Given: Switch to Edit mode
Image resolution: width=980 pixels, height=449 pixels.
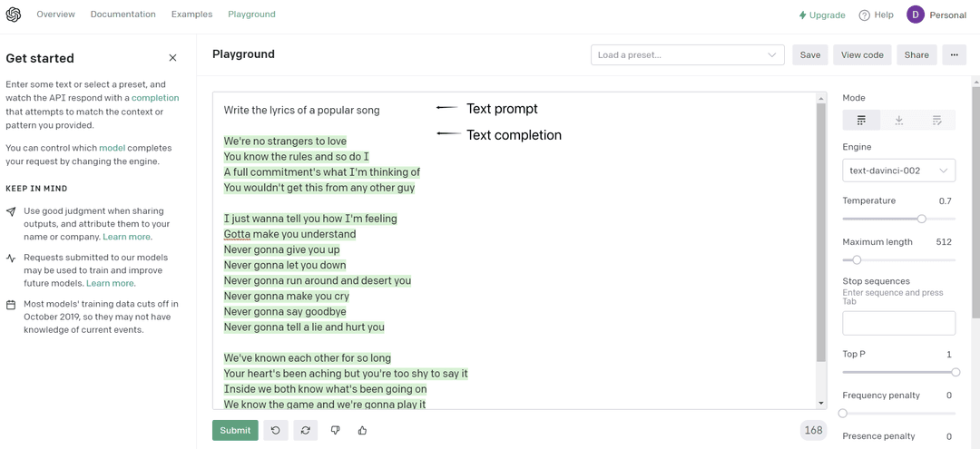Looking at the screenshot, I should 936,120.
